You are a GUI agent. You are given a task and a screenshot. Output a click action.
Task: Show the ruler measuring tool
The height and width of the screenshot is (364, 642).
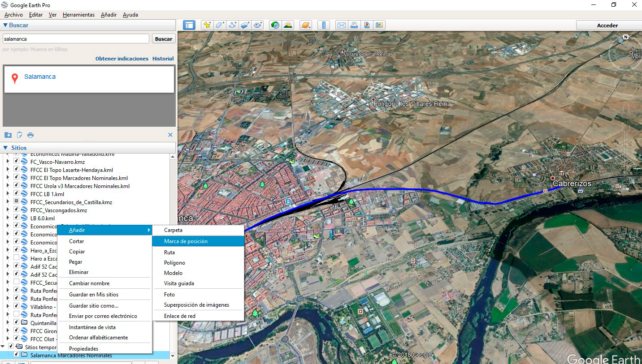coord(323,25)
